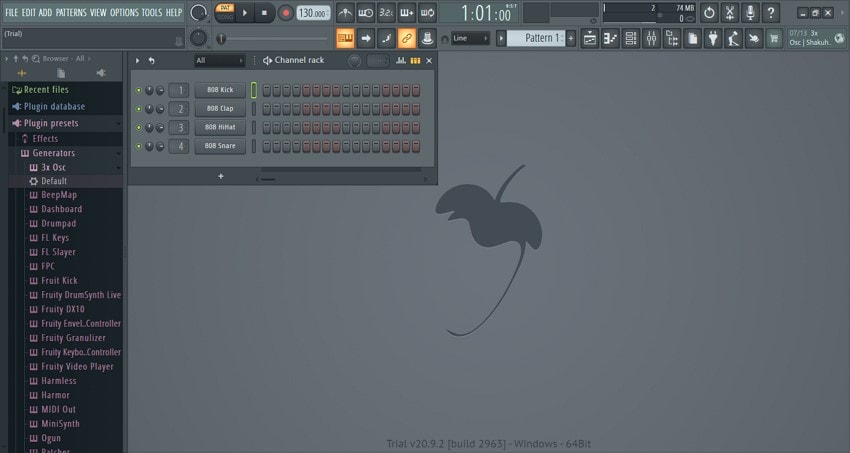Click the Channel rack speaker icon
Viewport: 850px width, 453px height.
267,61
